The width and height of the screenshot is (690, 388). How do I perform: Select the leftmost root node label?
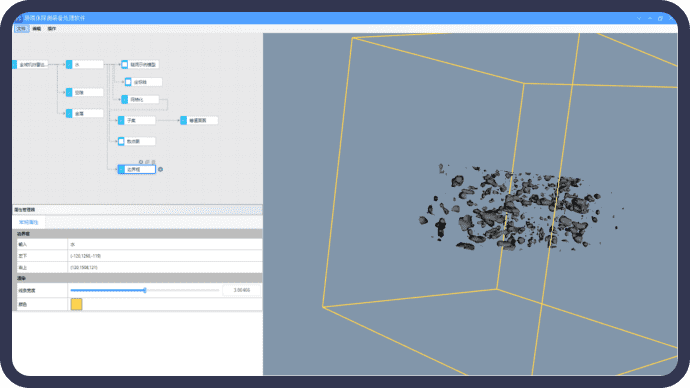coord(33,65)
